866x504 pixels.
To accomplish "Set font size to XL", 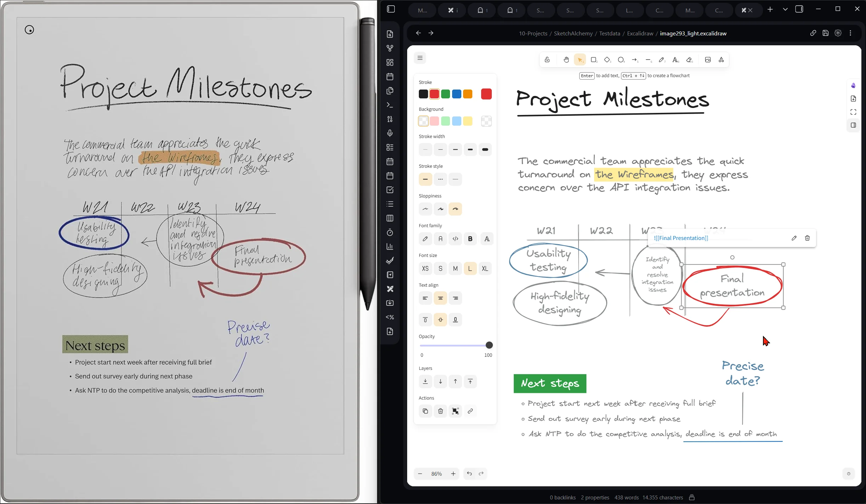I will (x=485, y=269).
